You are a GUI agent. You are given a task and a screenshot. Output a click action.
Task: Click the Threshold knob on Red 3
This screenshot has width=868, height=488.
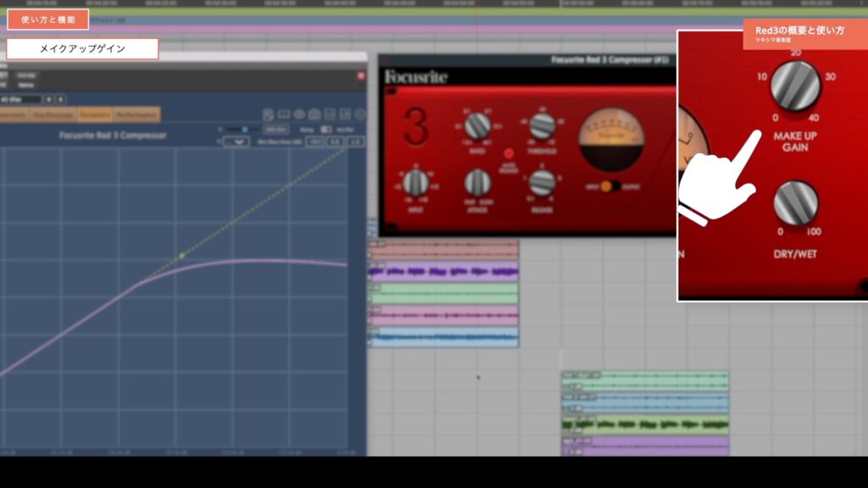(x=542, y=126)
